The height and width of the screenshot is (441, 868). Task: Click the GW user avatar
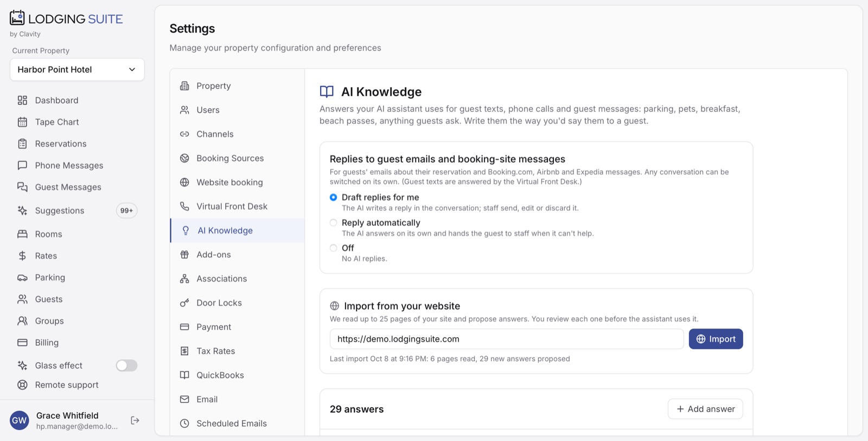click(20, 420)
